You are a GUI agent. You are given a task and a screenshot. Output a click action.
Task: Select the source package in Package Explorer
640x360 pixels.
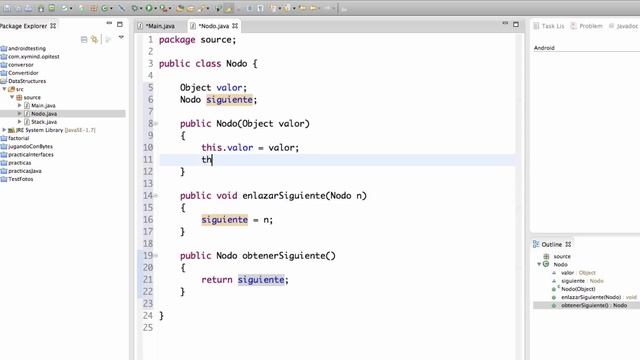pyautogui.click(x=32, y=97)
